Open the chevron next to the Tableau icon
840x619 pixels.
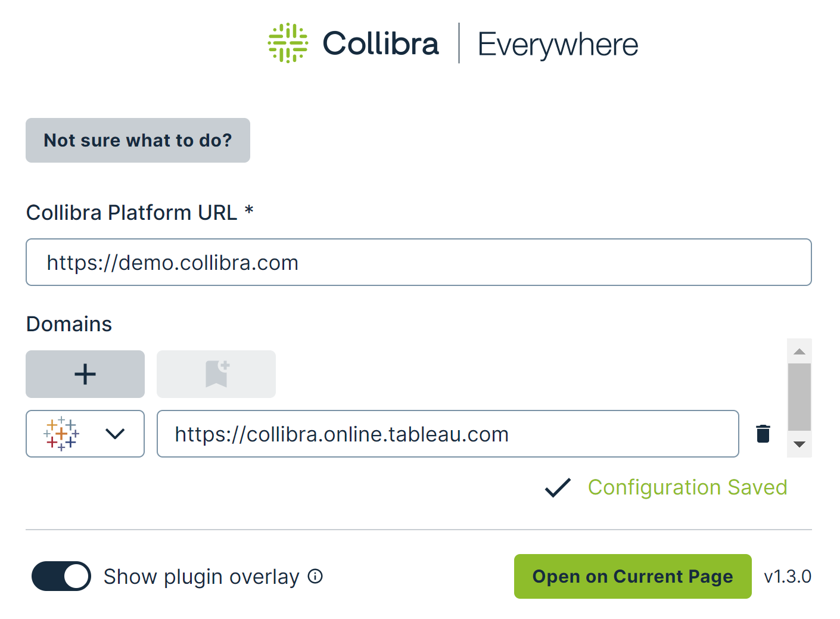point(116,434)
